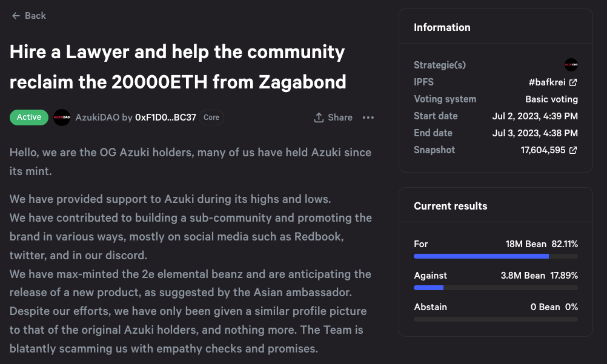Click the AzukiDAO avatar next to author

pos(62,117)
